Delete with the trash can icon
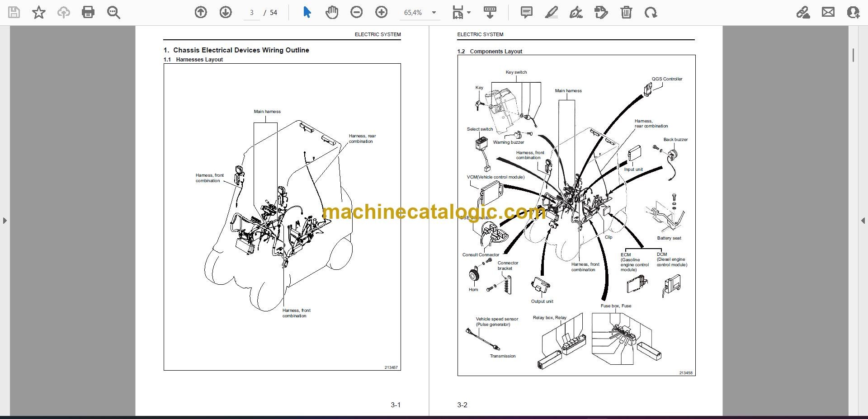The image size is (868, 419). pyautogui.click(x=626, y=12)
